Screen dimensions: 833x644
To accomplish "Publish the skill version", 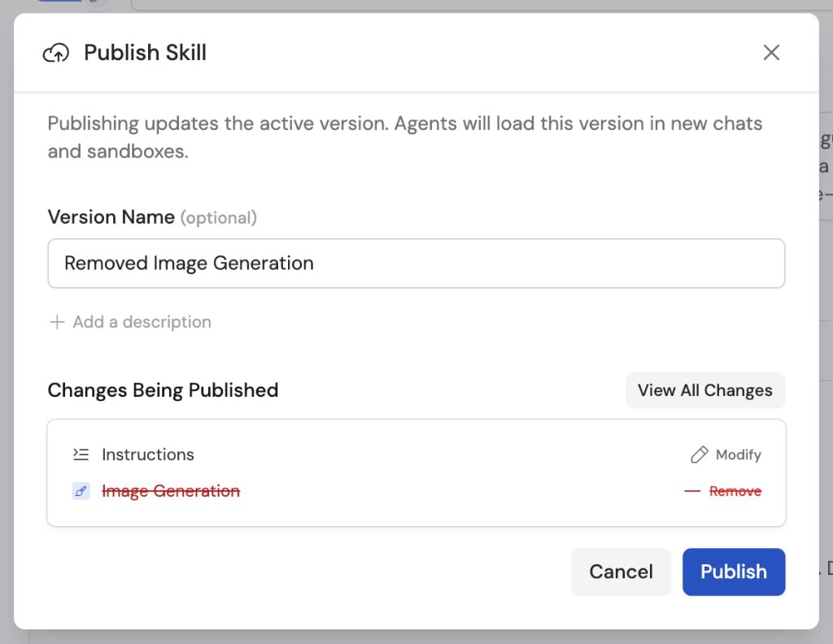I will click(x=734, y=572).
